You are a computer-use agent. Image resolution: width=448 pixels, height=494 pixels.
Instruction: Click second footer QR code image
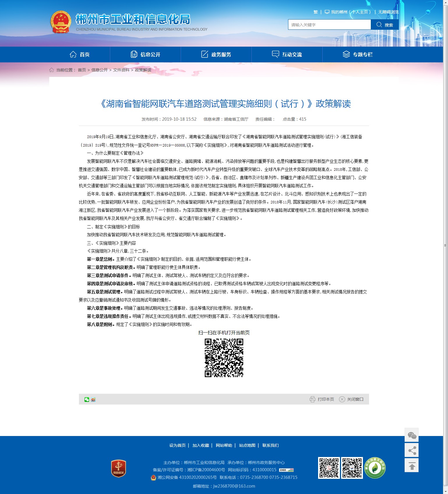click(352, 468)
